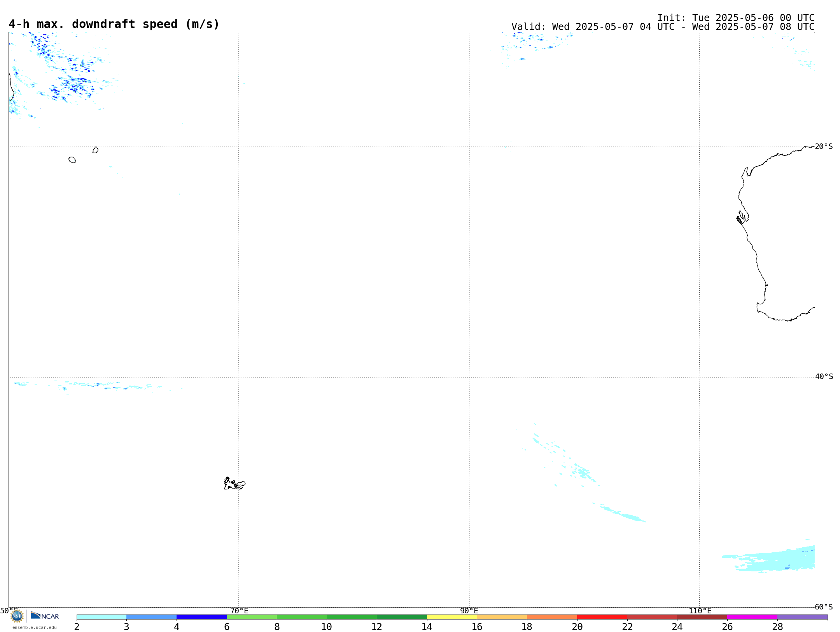Viewport: 840px width, 632px height.
Task: Select the light cyan 2–3 m/s swatch
Action: tap(101, 617)
